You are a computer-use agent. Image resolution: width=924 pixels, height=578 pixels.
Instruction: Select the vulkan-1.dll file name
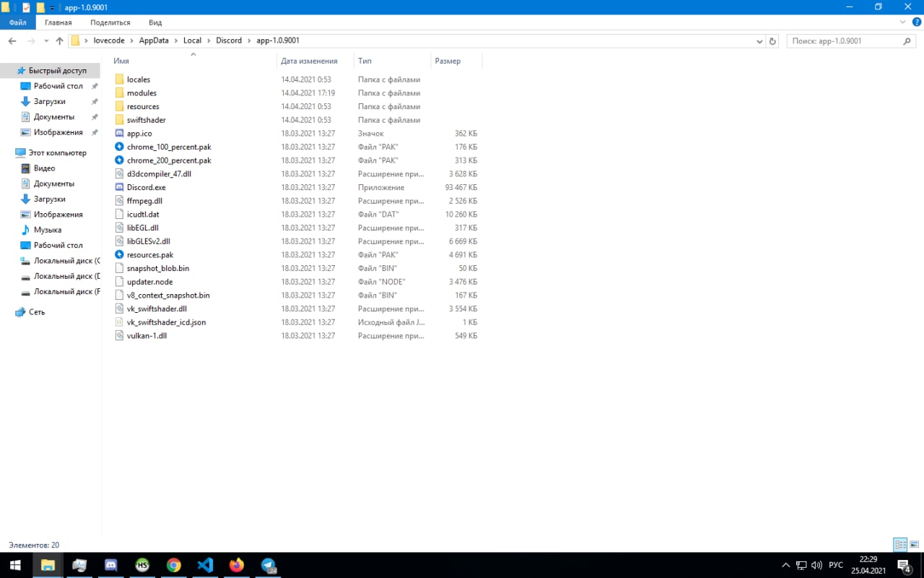tap(147, 336)
